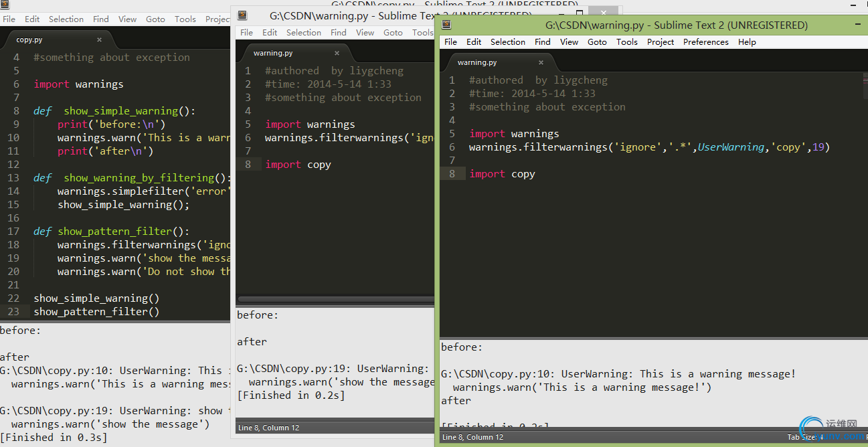Open the Edit menu in the copy.py window
Screen dimensions: 868x447
point(32,19)
